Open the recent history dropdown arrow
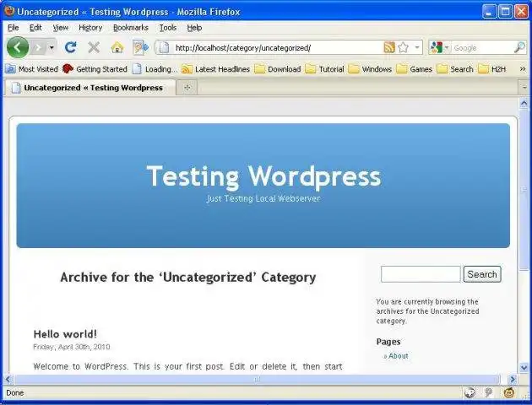The width and height of the screenshot is (532, 405). click(x=52, y=48)
